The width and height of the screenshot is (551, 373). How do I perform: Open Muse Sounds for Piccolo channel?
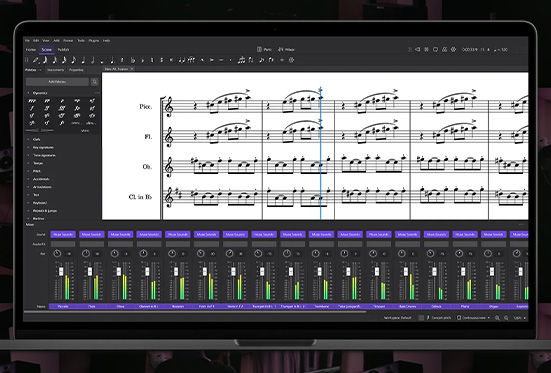pos(63,234)
